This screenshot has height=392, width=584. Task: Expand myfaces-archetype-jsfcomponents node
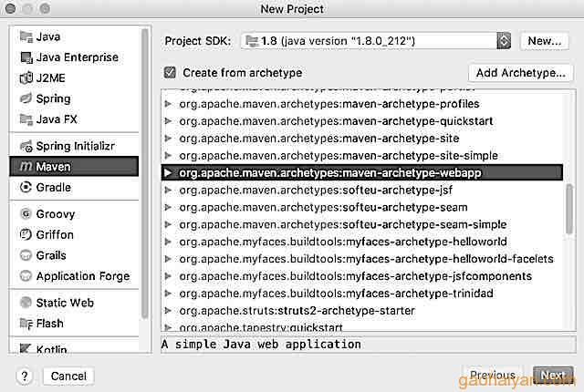pos(168,276)
